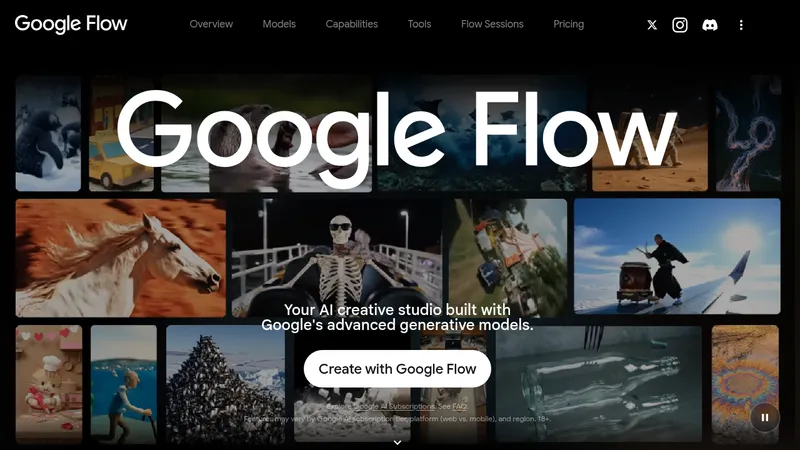Select the yellow cardboard taxi thumbnail
This screenshot has width=800, height=450.
click(121, 134)
